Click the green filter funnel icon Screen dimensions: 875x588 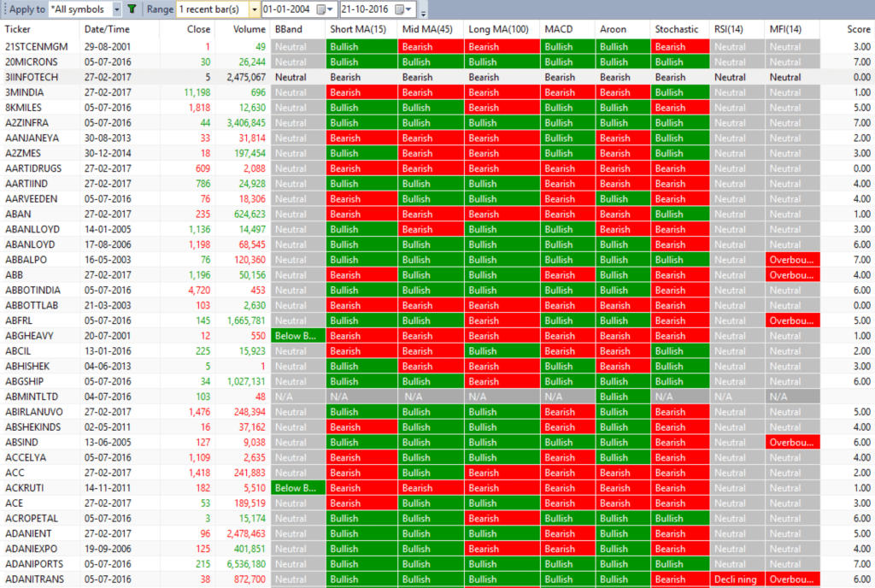pos(132,9)
